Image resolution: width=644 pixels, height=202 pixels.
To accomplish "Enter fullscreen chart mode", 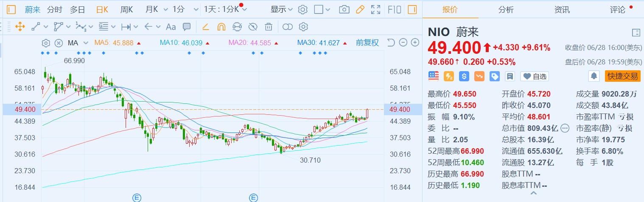I will click(375, 9).
